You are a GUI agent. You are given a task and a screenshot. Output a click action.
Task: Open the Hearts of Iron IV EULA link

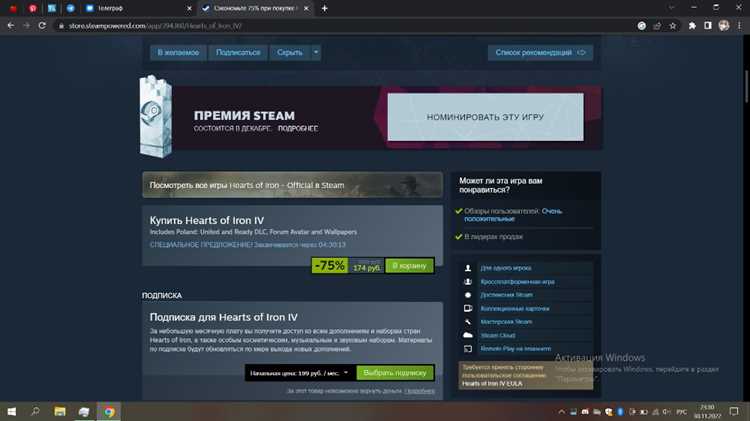point(492,384)
